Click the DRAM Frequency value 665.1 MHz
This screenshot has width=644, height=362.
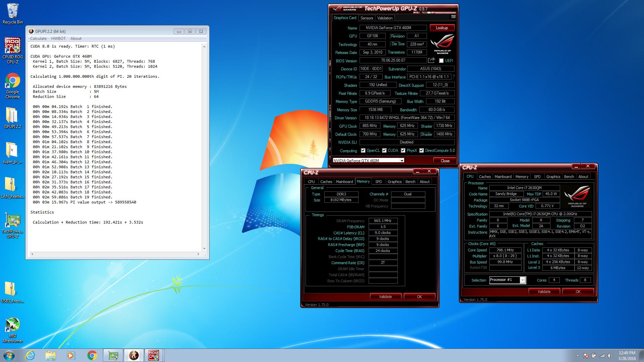(x=383, y=221)
